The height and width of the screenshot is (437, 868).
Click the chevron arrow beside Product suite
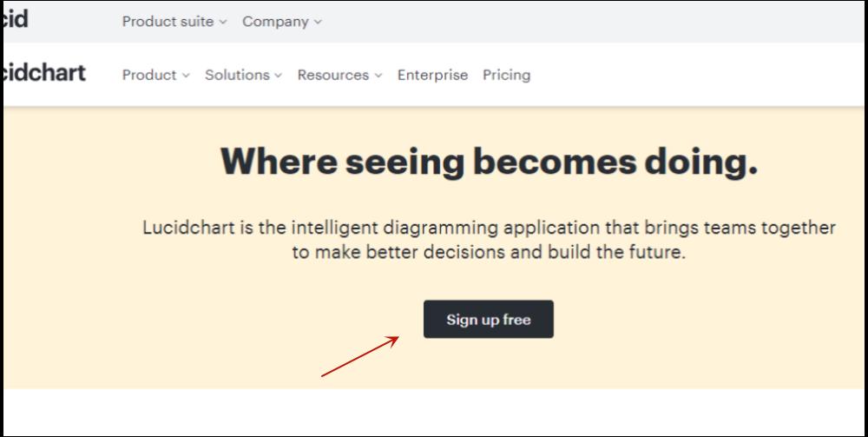pos(223,23)
